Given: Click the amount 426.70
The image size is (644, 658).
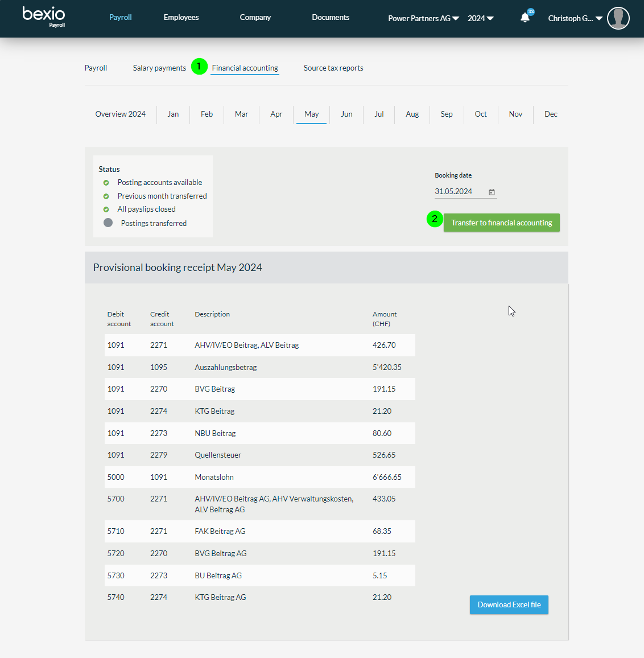Looking at the screenshot, I should (x=384, y=346).
